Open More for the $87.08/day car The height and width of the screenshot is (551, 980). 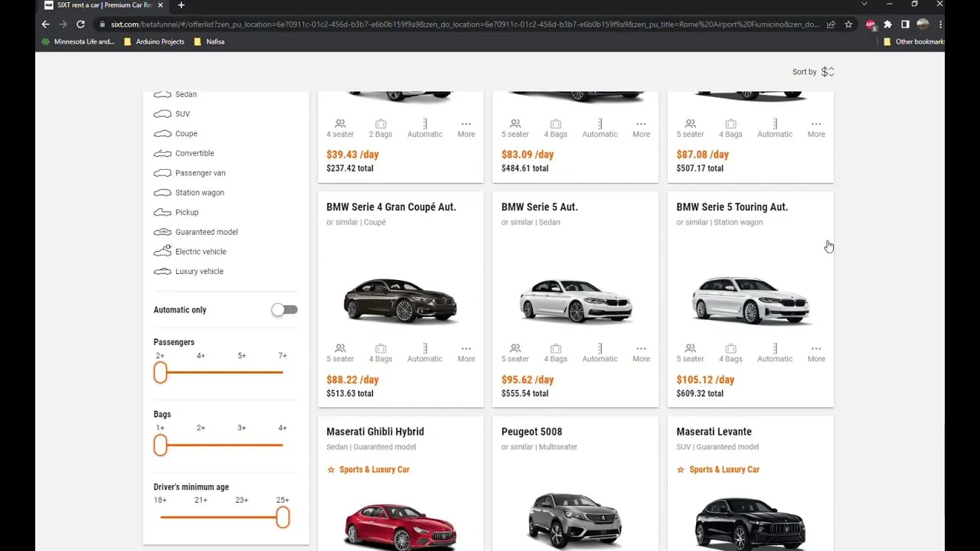tap(816, 128)
